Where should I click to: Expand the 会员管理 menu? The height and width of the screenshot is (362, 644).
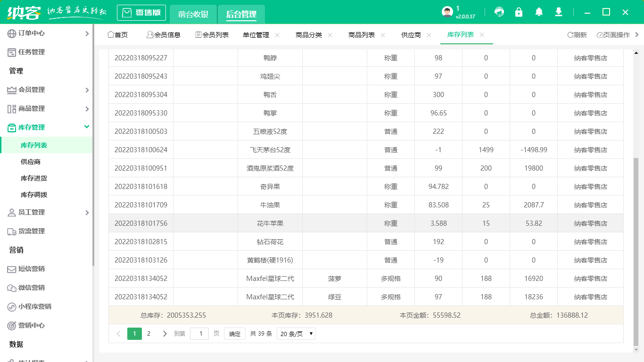click(33, 90)
